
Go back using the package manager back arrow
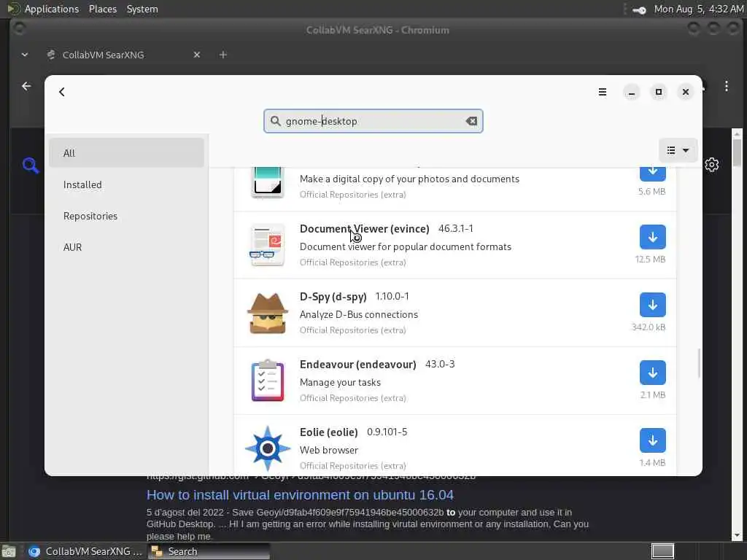pyautogui.click(x=62, y=92)
